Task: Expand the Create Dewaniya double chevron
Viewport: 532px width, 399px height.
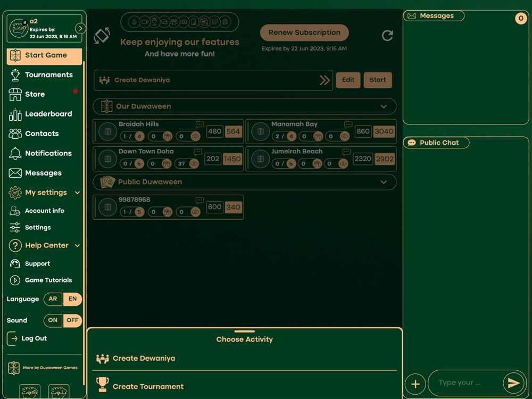Action: point(325,80)
